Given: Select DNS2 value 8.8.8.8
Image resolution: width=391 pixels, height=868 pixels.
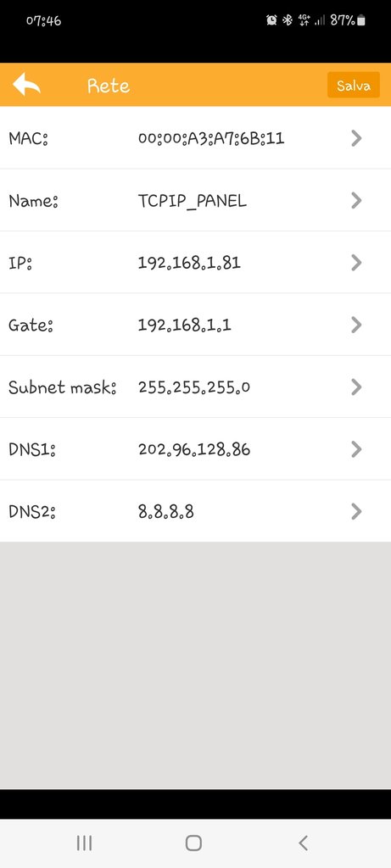Looking at the screenshot, I should pos(165,511).
